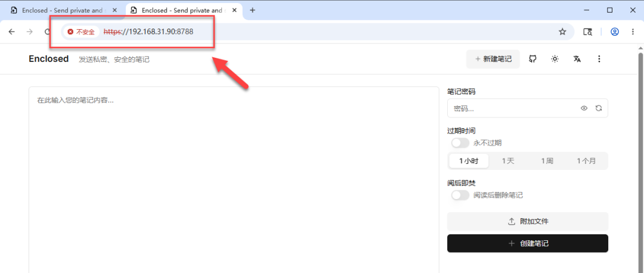Click the address bar URL 192.168.31.90:8788

[x=148, y=31]
